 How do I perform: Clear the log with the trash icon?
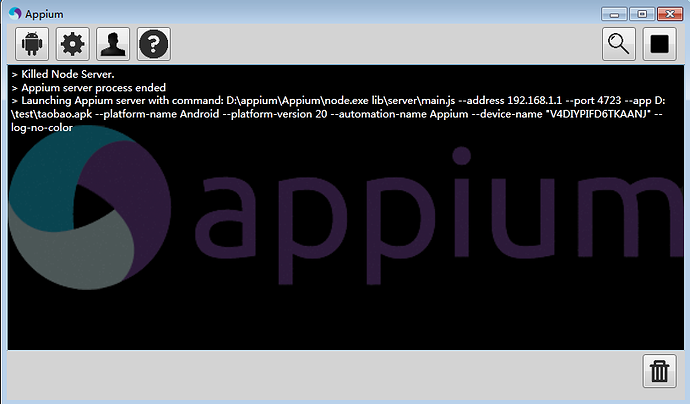click(x=659, y=371)
